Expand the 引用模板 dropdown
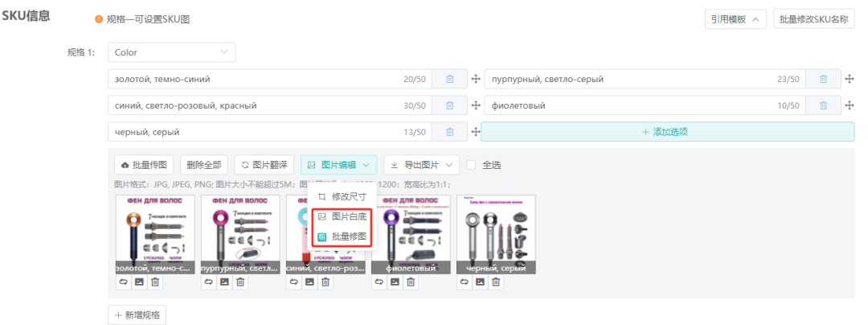 (x=735, y=19)
